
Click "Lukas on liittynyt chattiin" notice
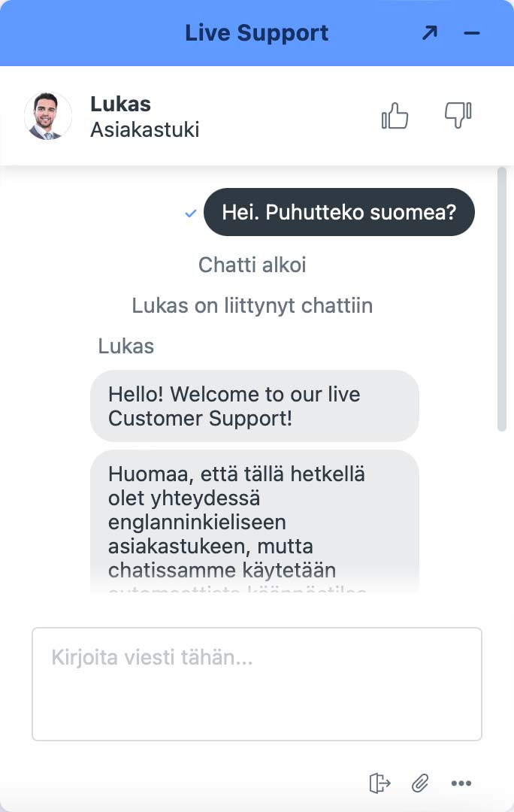[x=252, y=306]
